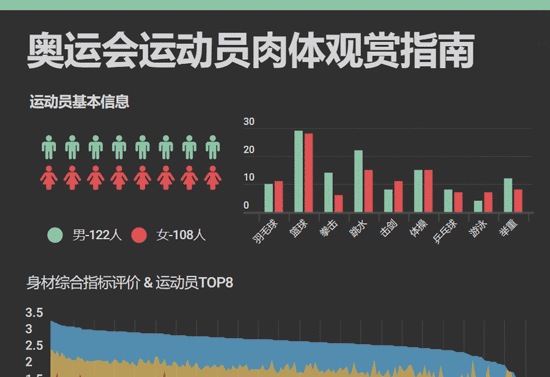Screen dimensions: 550x377
Task: Click the first red female figure icon
Action: click(x=49, y=178)
